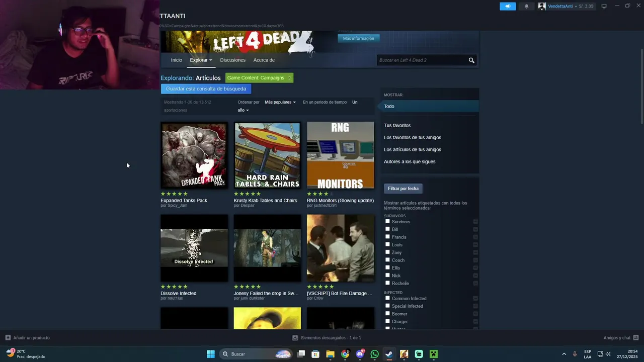Viewport: 644px width, 362px height.
Task: Open the Discusiones tab
Action: (x=232, y=60)
